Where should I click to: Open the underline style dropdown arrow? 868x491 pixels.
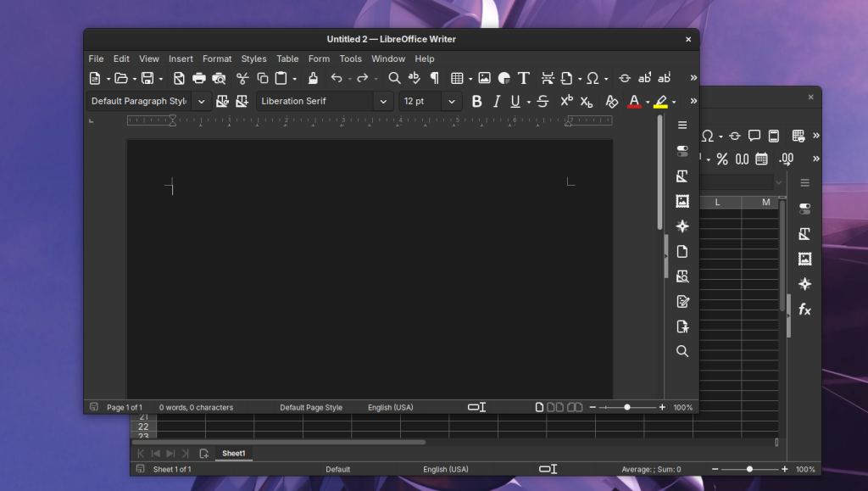(x=529, y=102)
